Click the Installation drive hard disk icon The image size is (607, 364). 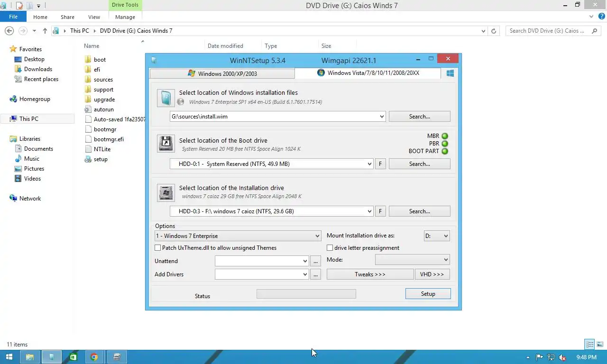click(x=166, y=193)
